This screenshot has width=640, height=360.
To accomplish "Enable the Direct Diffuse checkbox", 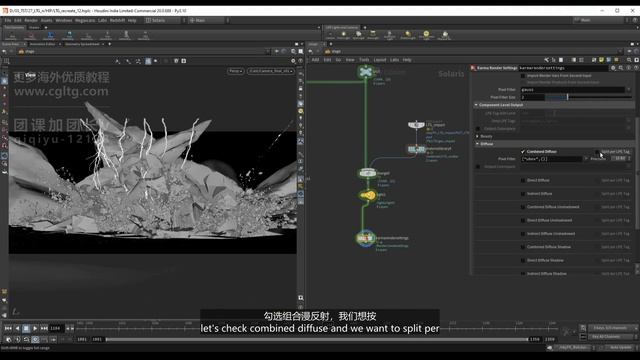I will (x=523, y=180).
